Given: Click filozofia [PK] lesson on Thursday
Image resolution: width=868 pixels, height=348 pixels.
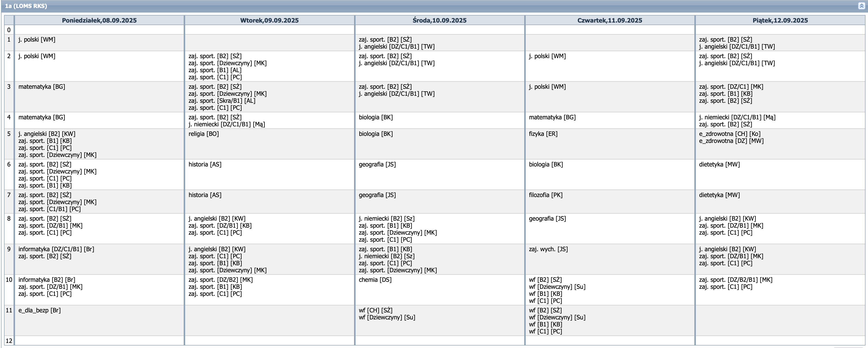Looking at the screenshot, I should point(546,195).
